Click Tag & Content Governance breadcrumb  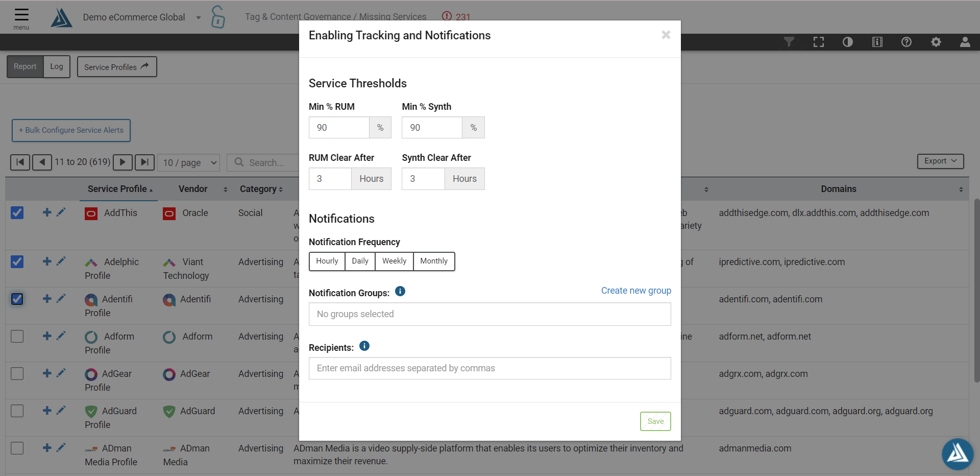point(298,16)
